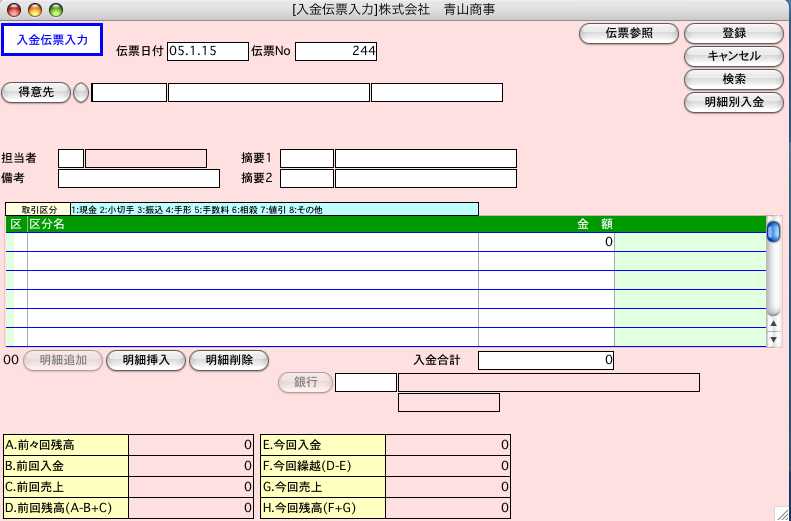Click the small round button beside 得意先
791x521 pixels.
click(x=81, y=93)
